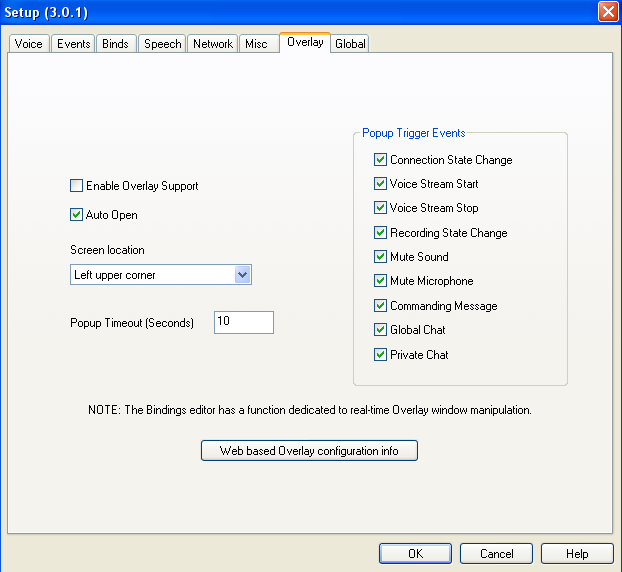Open the Global tab
The height and width of the screenshot is (572, 622).
pyautogui.click(x=350, y=44)
